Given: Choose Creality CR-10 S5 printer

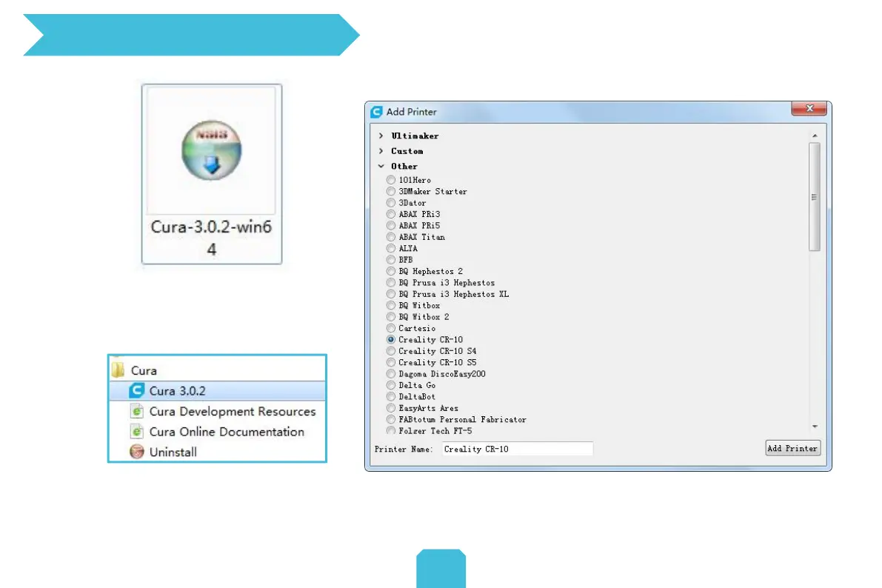Looking at the screenshot, I should 391,362.
